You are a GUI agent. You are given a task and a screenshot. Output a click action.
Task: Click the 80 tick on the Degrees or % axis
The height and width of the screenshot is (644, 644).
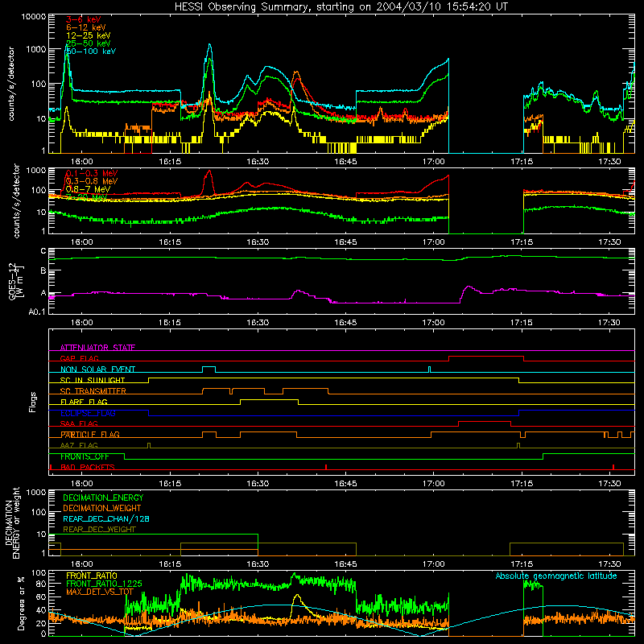(x=41, y=584)
